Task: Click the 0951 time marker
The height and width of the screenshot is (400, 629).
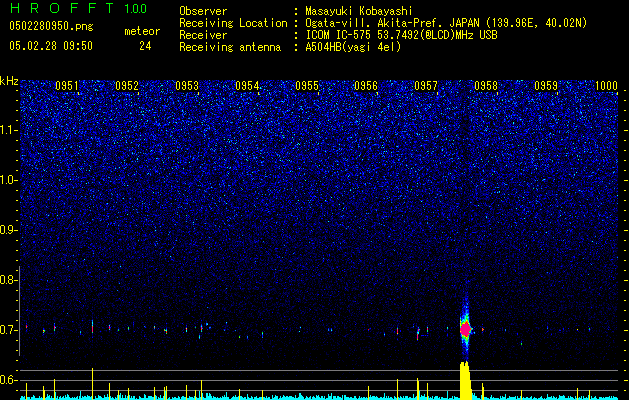Action: tap(67, 86)
